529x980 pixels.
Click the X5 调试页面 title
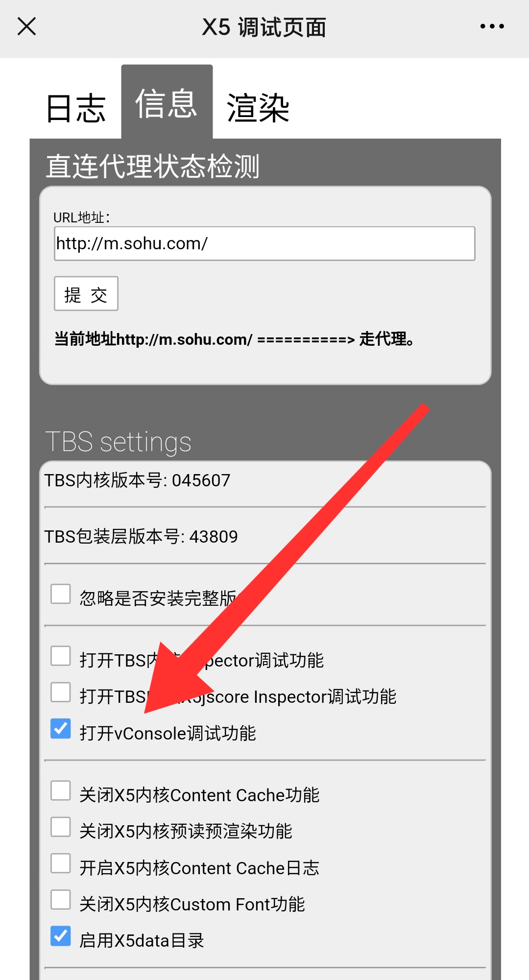coord(264,27)
